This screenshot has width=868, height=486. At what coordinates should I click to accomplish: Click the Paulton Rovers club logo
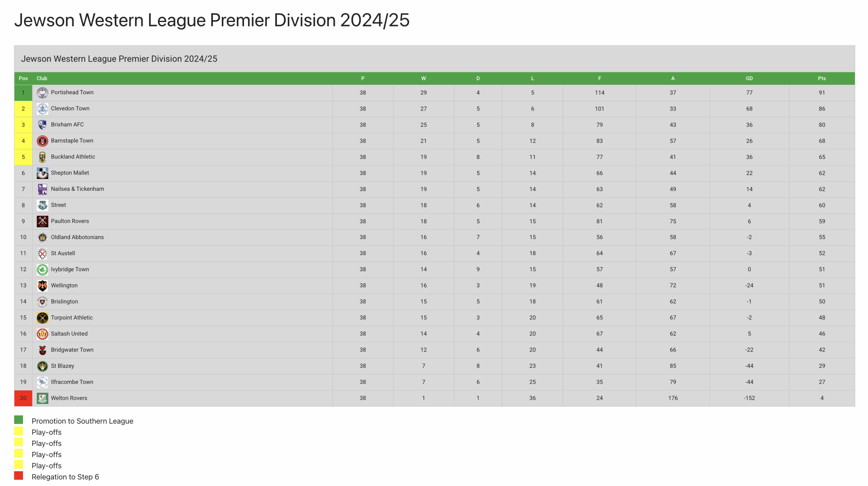point(42,221)
